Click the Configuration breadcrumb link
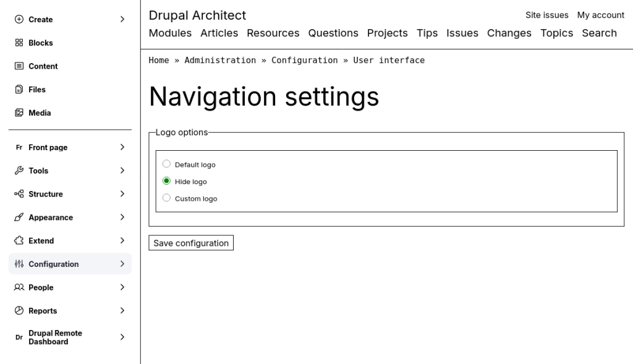633x364 pixels. click(x=304, y=60)
